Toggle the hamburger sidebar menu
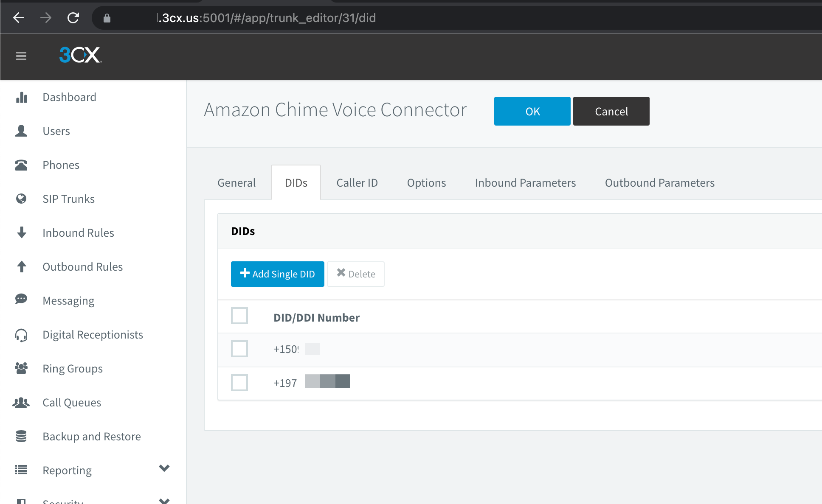822x504 pixels. point(21,56)
